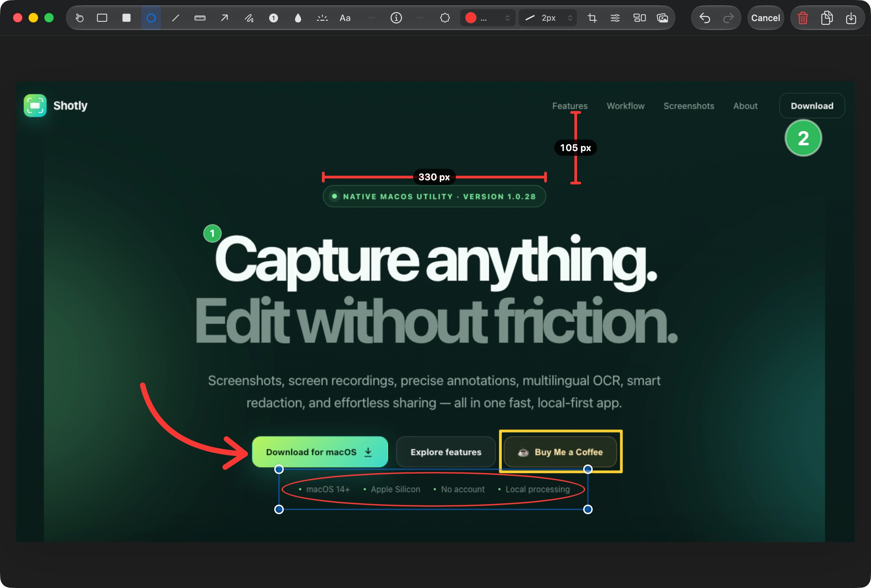Viewport: 871px width, 588px height.
Task: Select the badge seal shape tool
Action: 445,18
